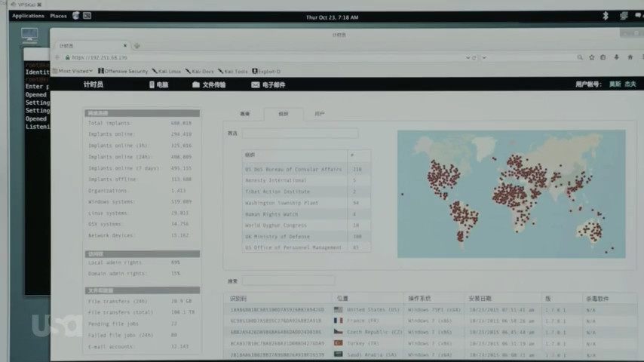
Task: Select the France (FR) implant row
Action: pos(431,321)
